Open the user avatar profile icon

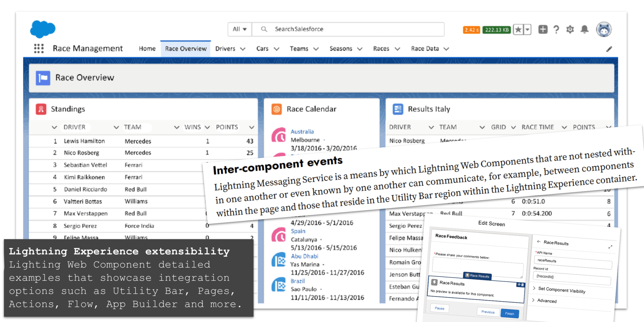click(x=603, y=29)
